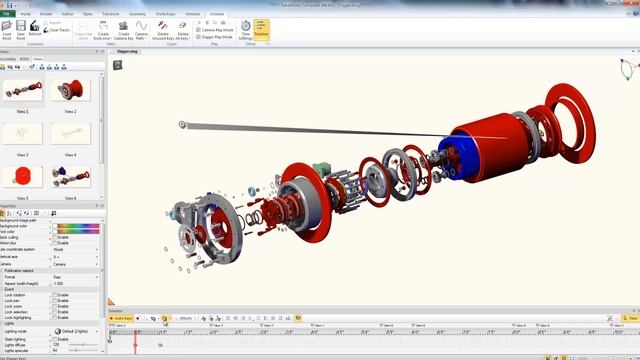Screen dimensions: 640x360
Task: Click the ribbon Play triangle icon
Action: tap(199, 23)
